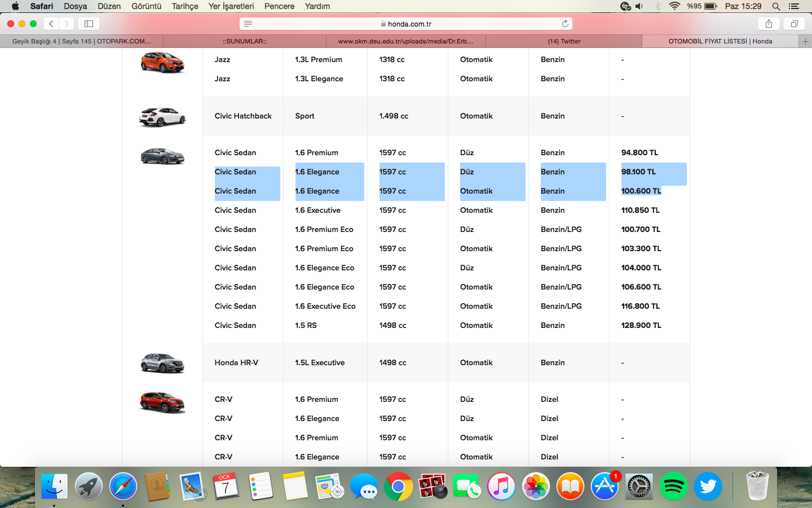Open Google Chrome in the Dock
Viewport: 812px width, 508px height.
point(398,486)
